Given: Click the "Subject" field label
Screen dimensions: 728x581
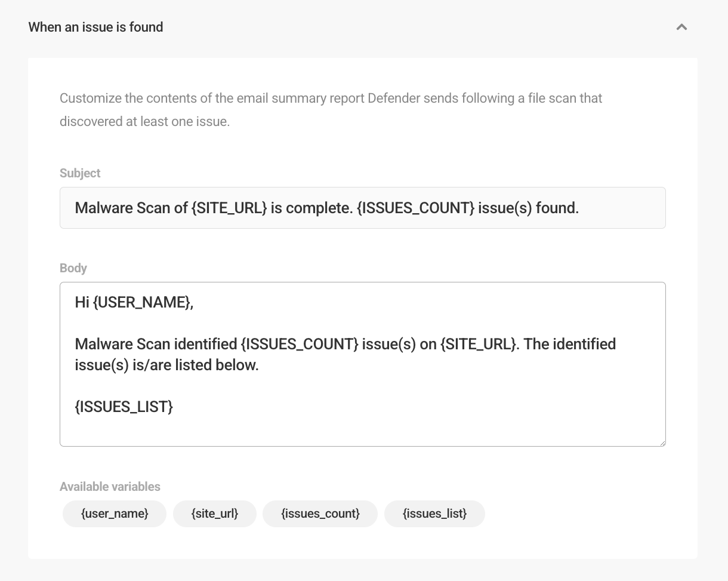Looking at the screenshot, I should [x=79, y=173].
